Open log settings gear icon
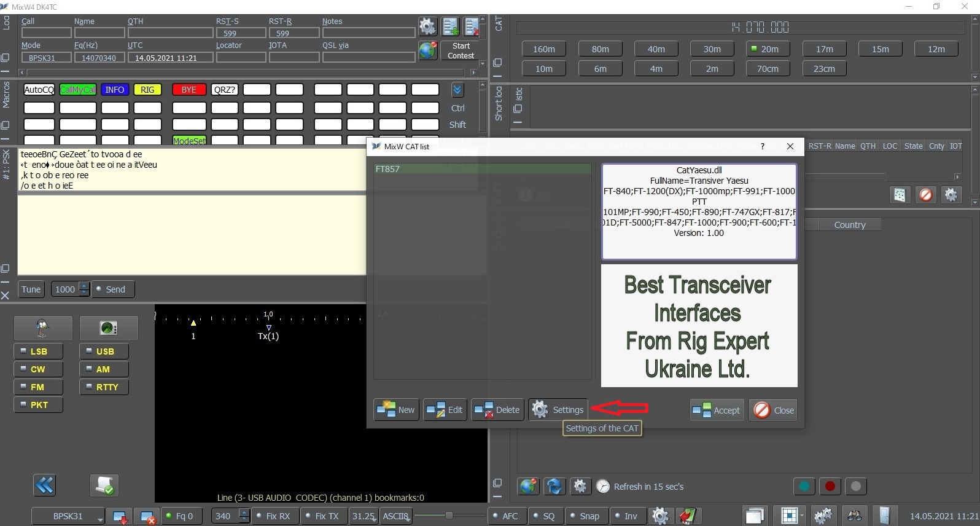 coord(427,26)
